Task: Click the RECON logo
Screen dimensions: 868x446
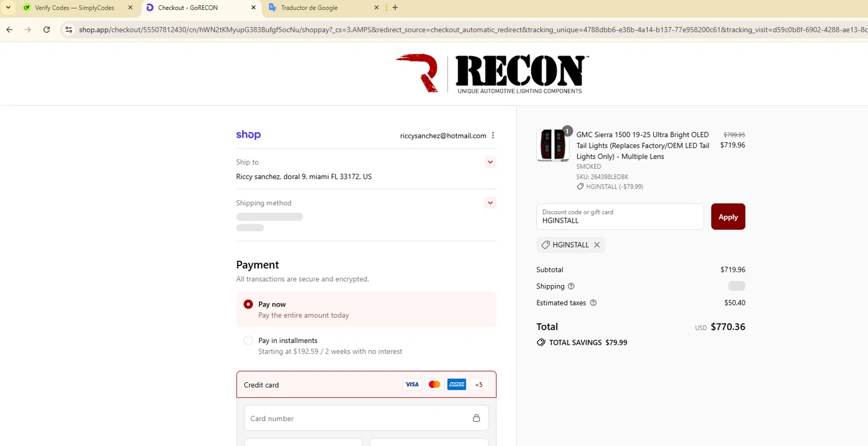Action: tap(492, 74)
